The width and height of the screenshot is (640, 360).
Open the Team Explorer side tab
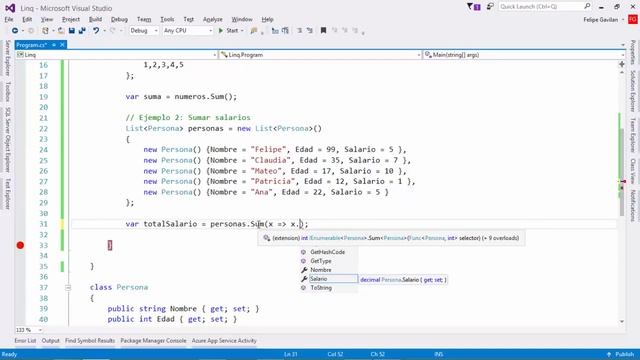pos(633,136)
